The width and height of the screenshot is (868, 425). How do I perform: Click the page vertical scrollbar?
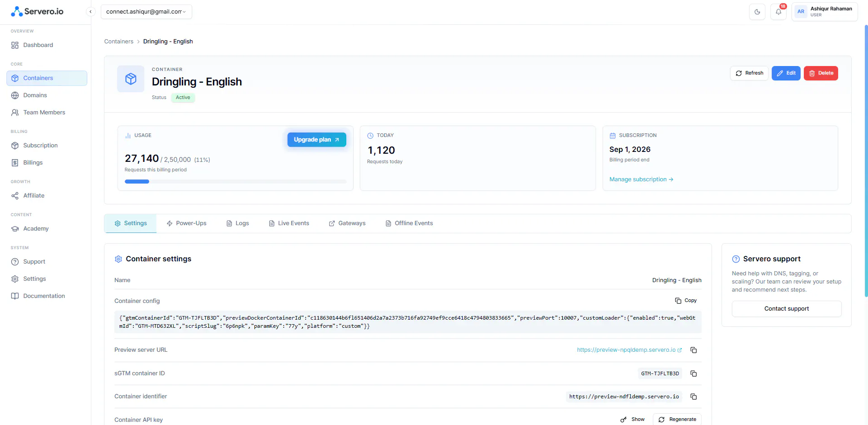coord(866,161)
